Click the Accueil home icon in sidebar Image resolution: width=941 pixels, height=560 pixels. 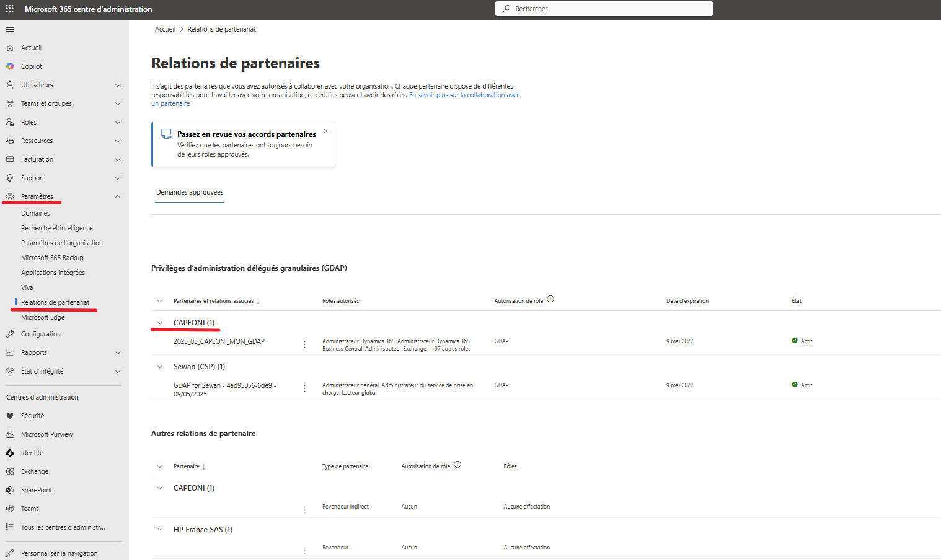point(10,48)
